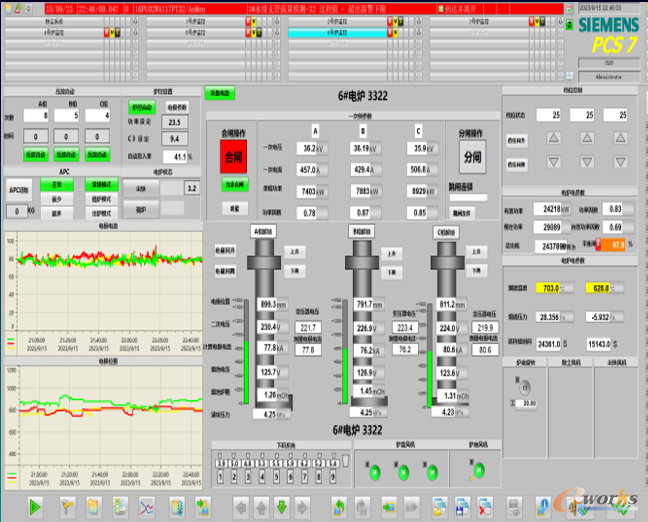Viewport: 648px width, 522px height.
Task: Click the phase A electrode lower button
Action: pyautogui.click(x=295, y=271)
